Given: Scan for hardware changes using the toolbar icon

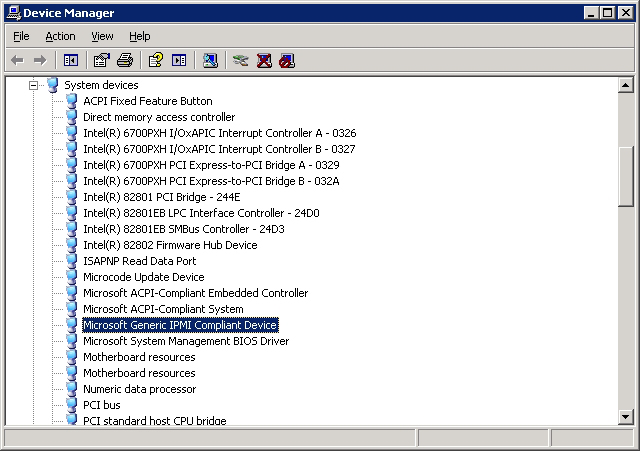Looking at the screenshot, I should pyautogui.click(x=210, y=60).
